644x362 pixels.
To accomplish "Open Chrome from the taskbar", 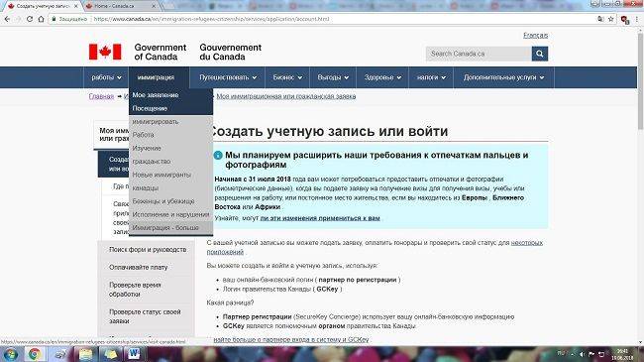I will (35, 354).
